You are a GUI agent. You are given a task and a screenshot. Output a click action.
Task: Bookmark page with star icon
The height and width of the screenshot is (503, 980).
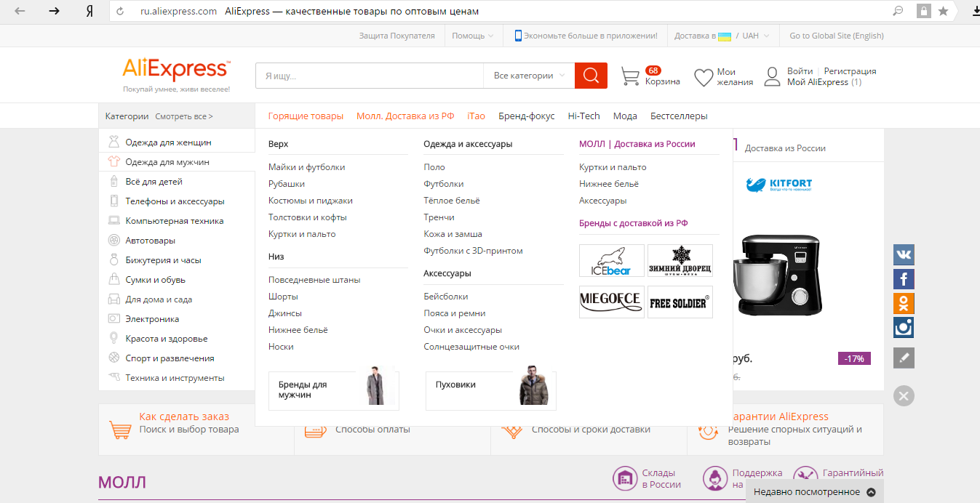click(x=944, y=11)
